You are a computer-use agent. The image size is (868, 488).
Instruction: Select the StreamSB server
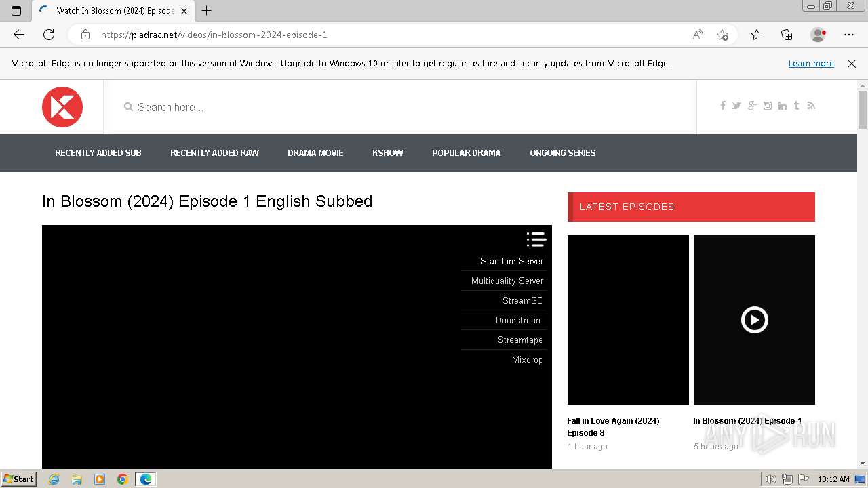pyautogui.click(x=504, y=300)
